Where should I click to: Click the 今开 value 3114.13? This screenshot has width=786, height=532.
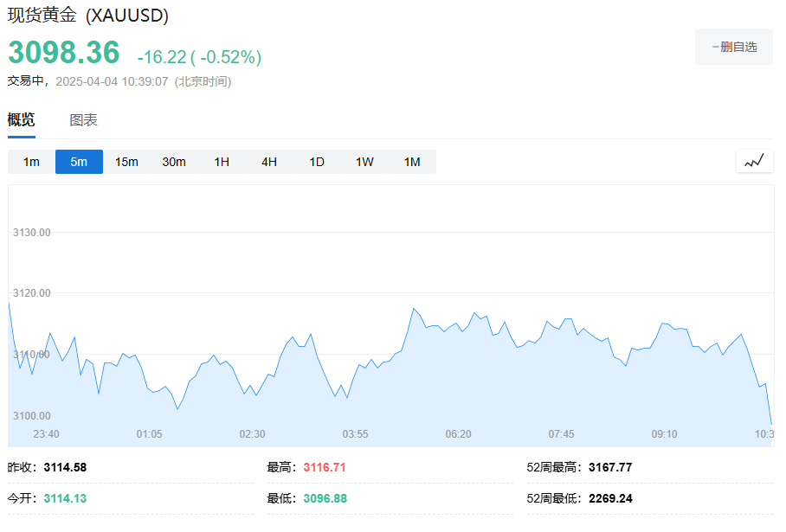click(65, 498)
